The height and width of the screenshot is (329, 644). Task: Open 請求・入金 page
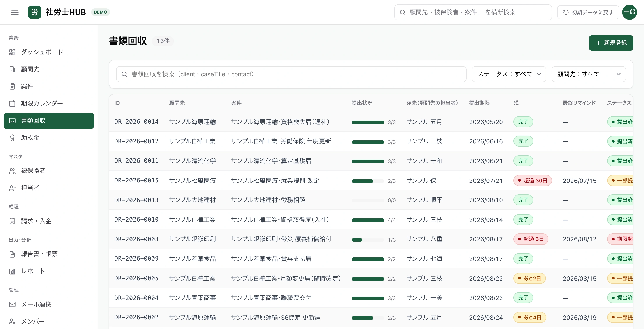pos(49,221)
